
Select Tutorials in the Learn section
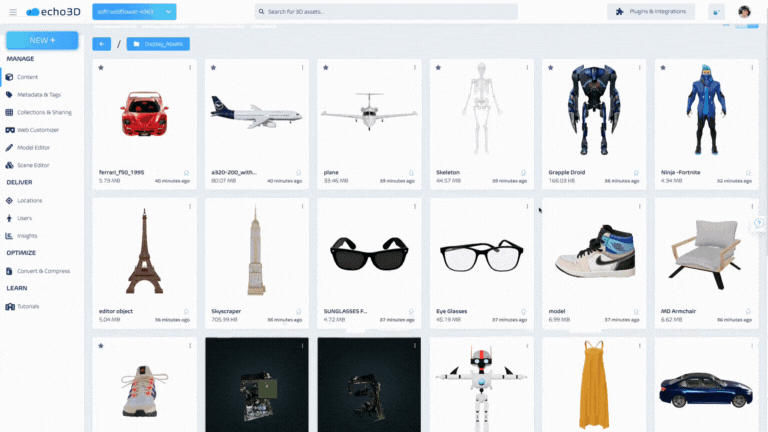pyautogui.click(x=28, y=306)
